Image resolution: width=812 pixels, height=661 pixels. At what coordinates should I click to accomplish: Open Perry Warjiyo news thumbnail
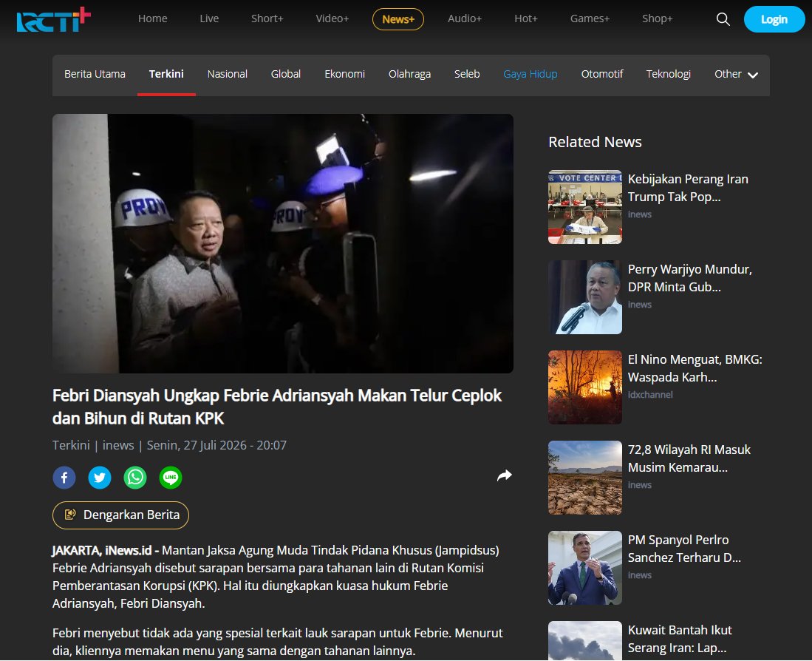(585, 297)
